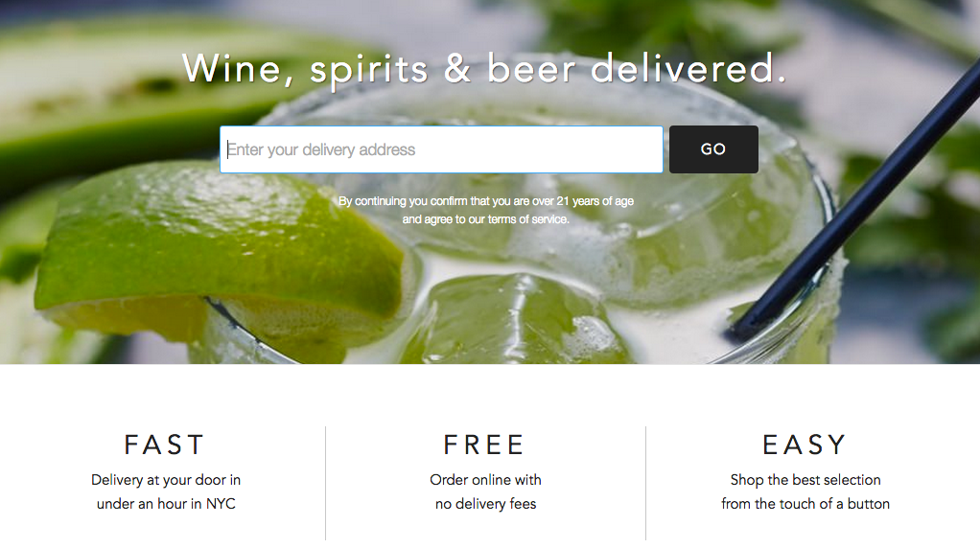This screenshot has width=980, height=548.
Task: Click the divider between FREE and EASY
Action: 645,483
